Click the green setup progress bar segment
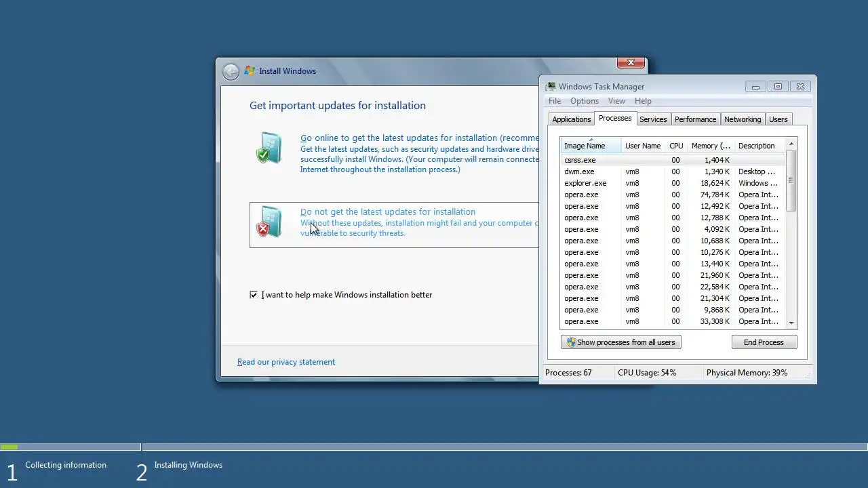 click(x=9, y=447)
